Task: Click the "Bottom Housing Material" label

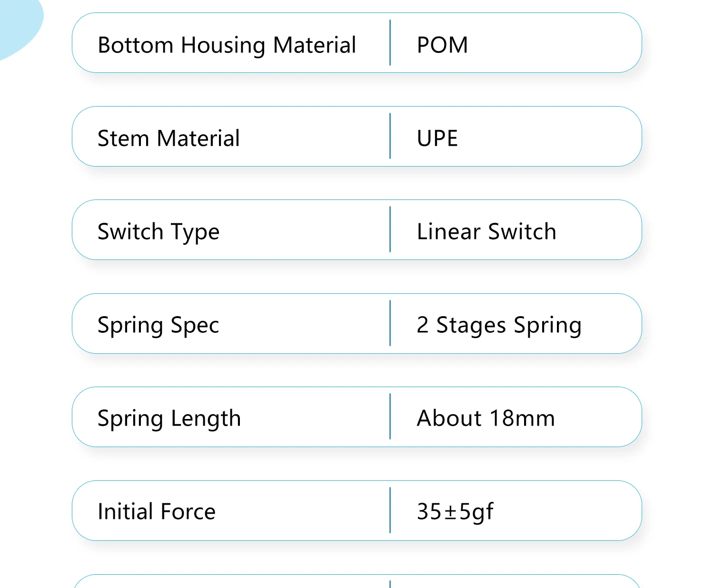Action: pos(227,45)
